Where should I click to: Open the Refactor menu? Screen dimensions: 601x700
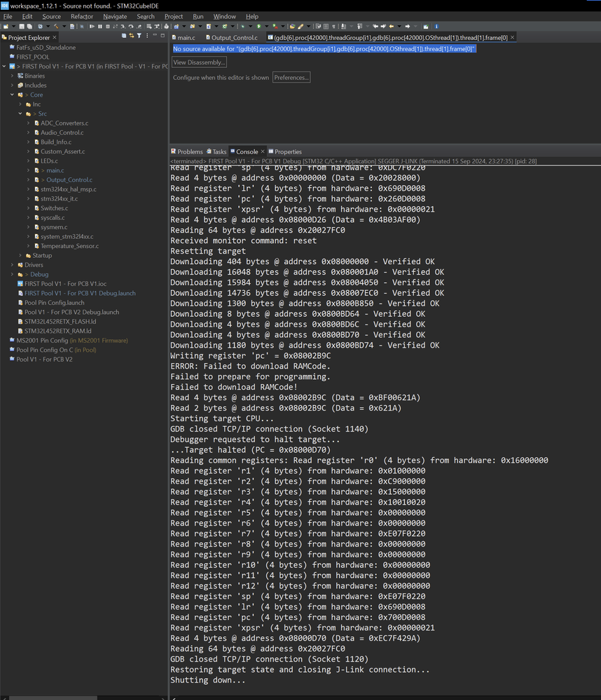(82, 17)
